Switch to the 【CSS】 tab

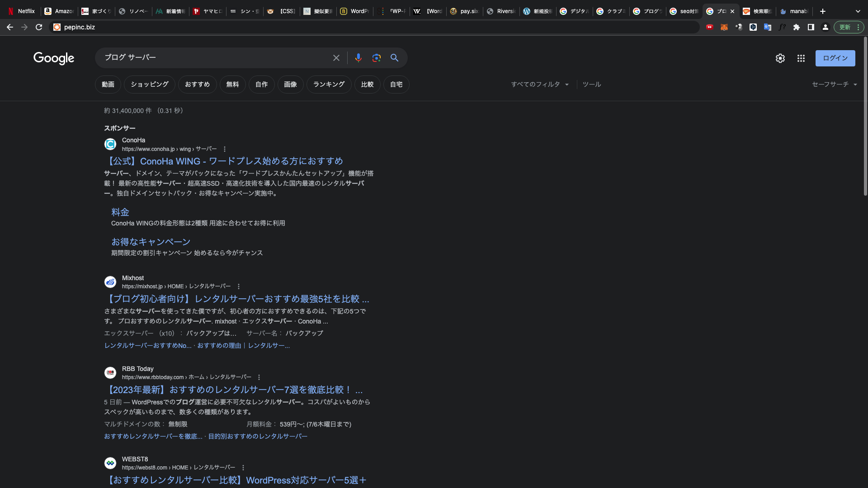pos(281,11)
